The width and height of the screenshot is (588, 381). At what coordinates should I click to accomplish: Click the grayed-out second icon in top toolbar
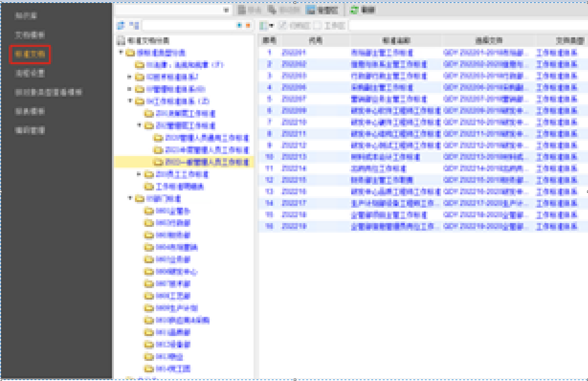coord(272,10)
